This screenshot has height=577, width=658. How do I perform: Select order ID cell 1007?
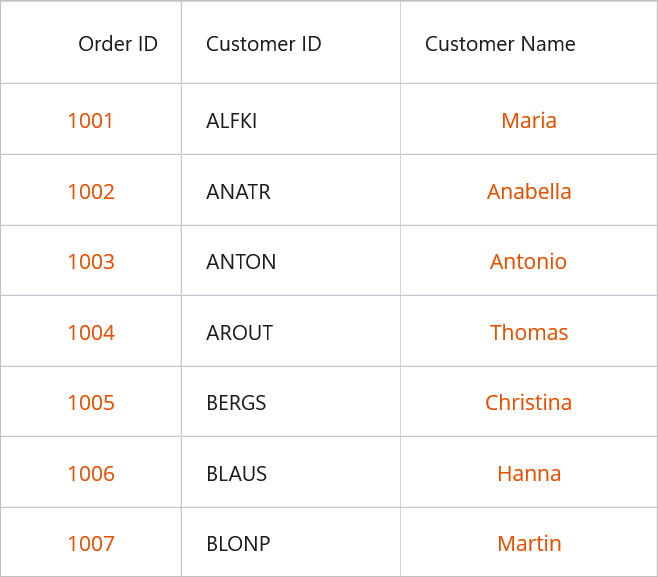coord(91,544)
